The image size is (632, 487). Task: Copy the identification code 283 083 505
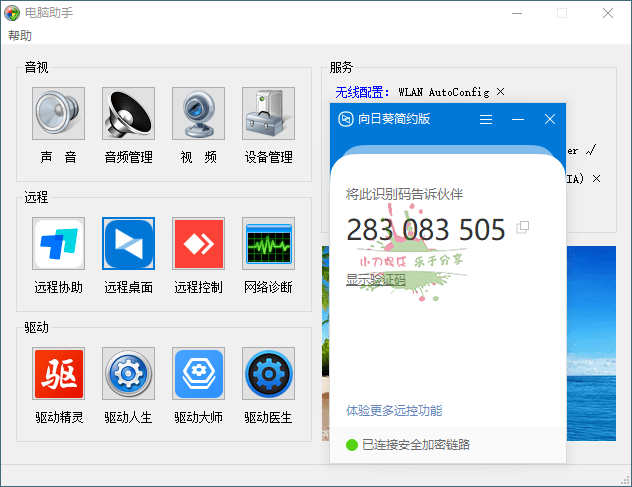(522, 228)
